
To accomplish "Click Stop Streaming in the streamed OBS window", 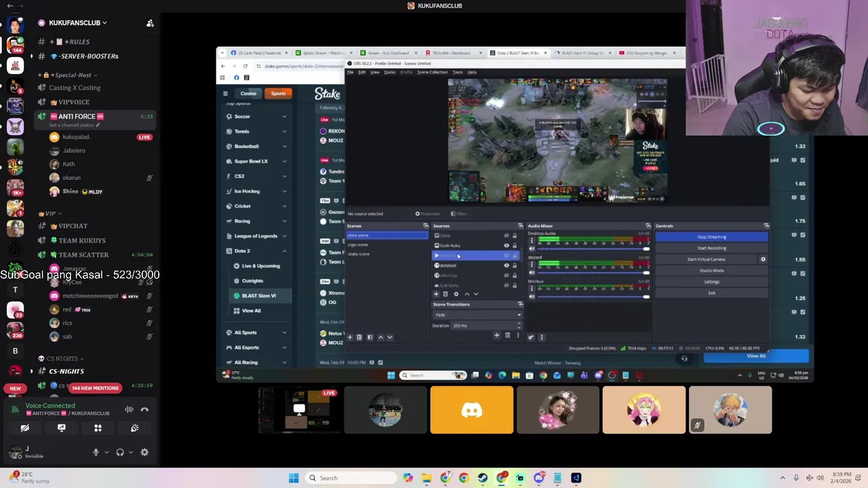I will (x=711, y=237).
